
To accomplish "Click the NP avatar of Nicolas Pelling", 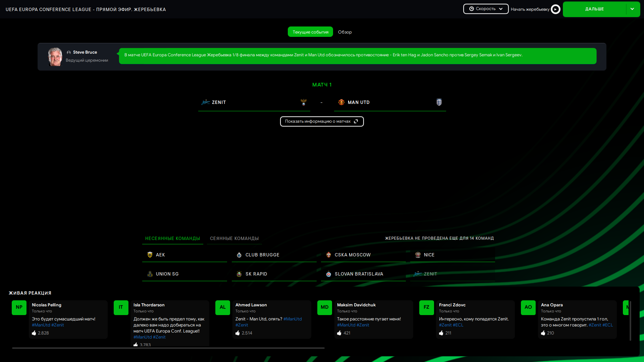I will tap(19, 307).
